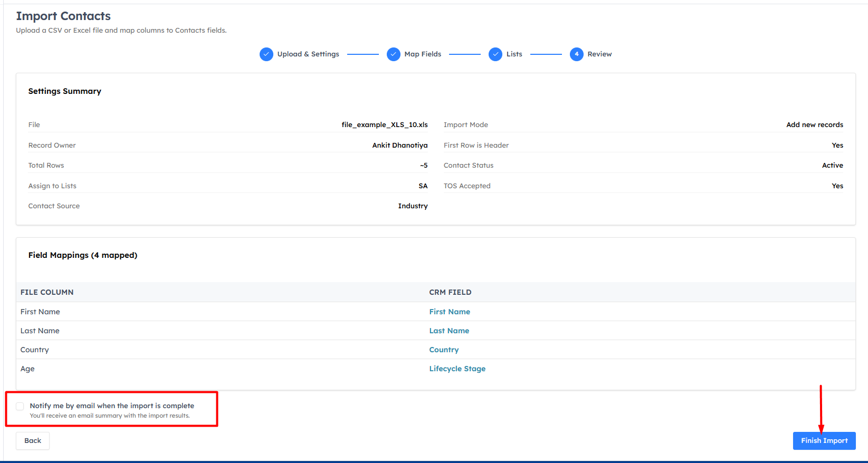Image resolution: width=868 pixels, height=463 pixels.
Task: Click the Lists step checkmark icon
Action: coord(495,54)
